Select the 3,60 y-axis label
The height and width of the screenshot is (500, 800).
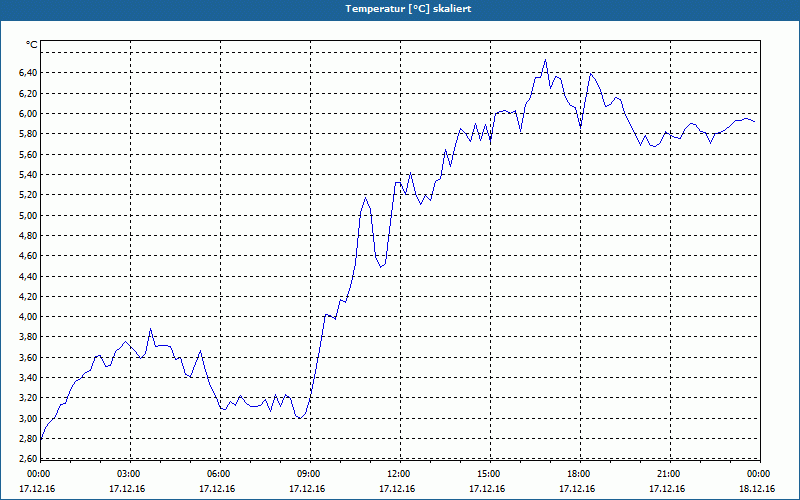[x=28, y=358]
